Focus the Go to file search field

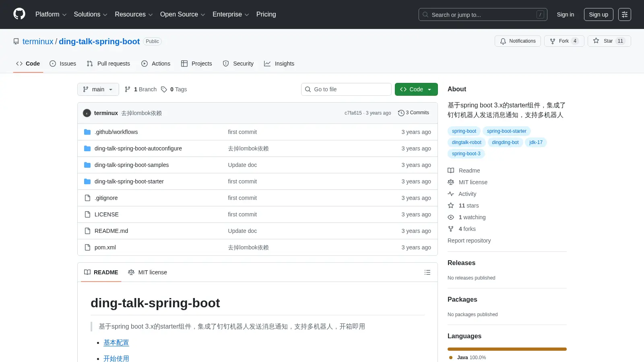pyautogui.click(x=346, y=89)
